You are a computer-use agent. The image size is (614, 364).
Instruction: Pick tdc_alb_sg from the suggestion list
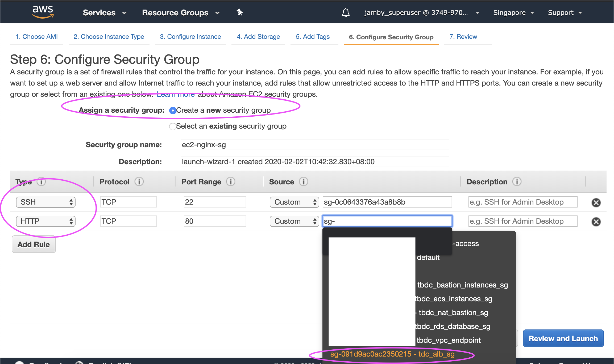pyautogui.click(x=392, y=354)
